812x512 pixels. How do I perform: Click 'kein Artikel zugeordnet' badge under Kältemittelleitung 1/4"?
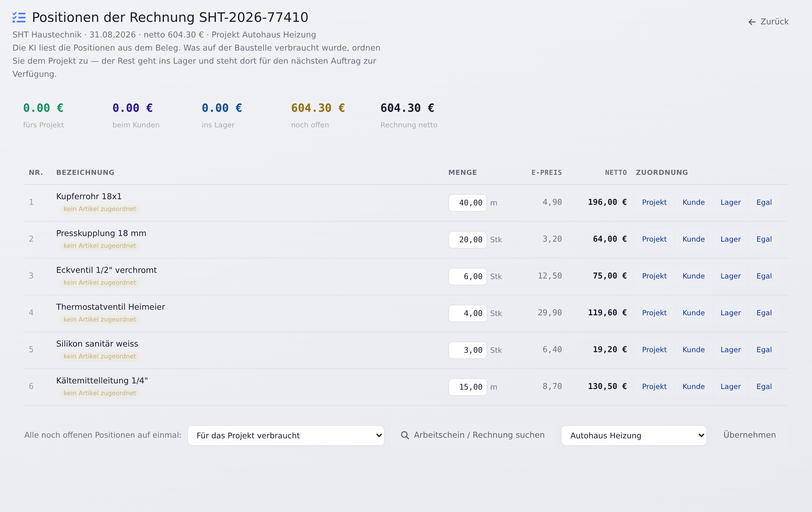coord(100,393)
